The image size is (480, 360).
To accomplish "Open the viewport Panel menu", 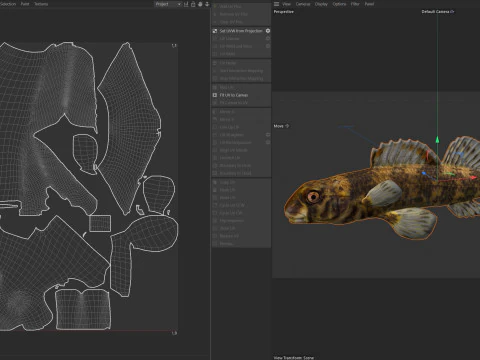I will pos(369,4).
